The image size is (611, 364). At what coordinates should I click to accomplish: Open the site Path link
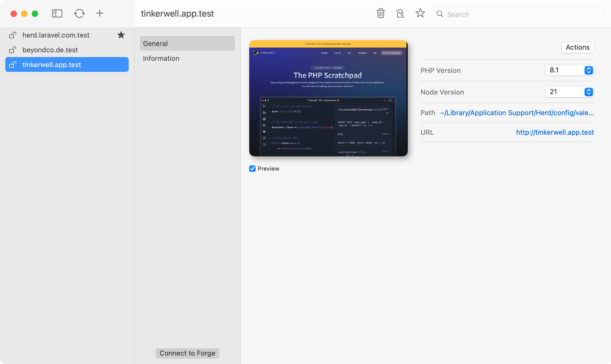(x=517, y=113)
